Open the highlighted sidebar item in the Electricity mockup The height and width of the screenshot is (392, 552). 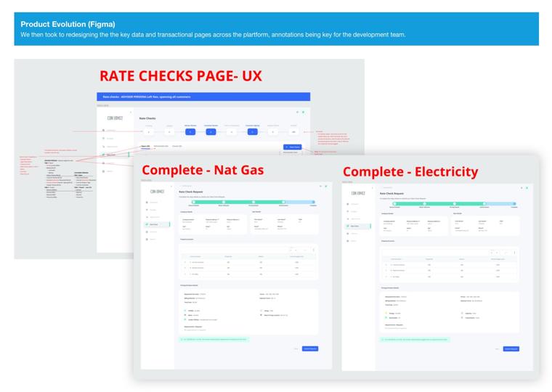(x=358, y=226)
